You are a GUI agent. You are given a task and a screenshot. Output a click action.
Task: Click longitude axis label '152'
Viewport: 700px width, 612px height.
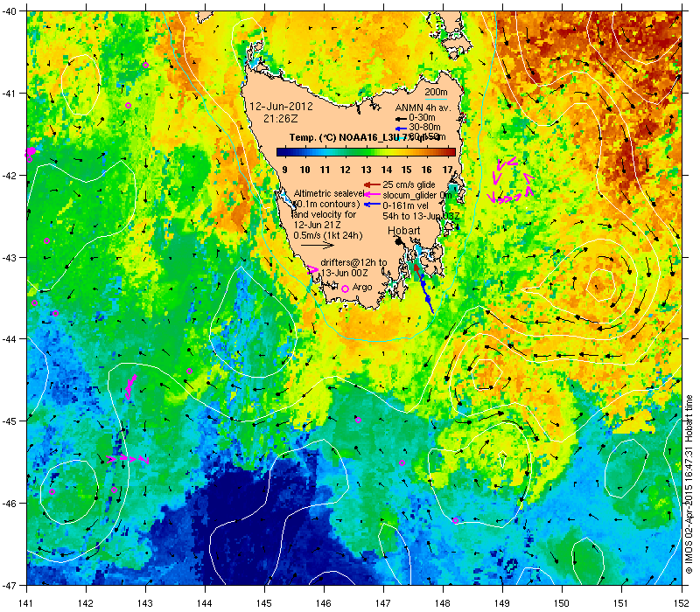pyautogui.click(x=682, y=603)
